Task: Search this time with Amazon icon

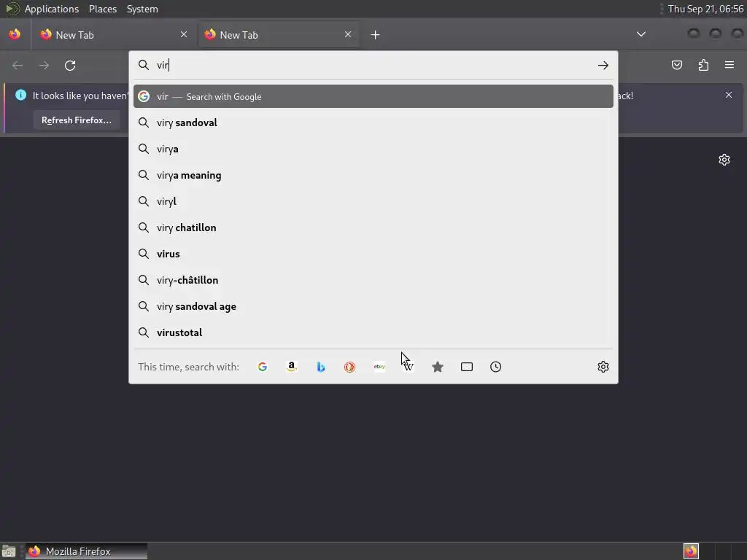Action: coord(292,367)
